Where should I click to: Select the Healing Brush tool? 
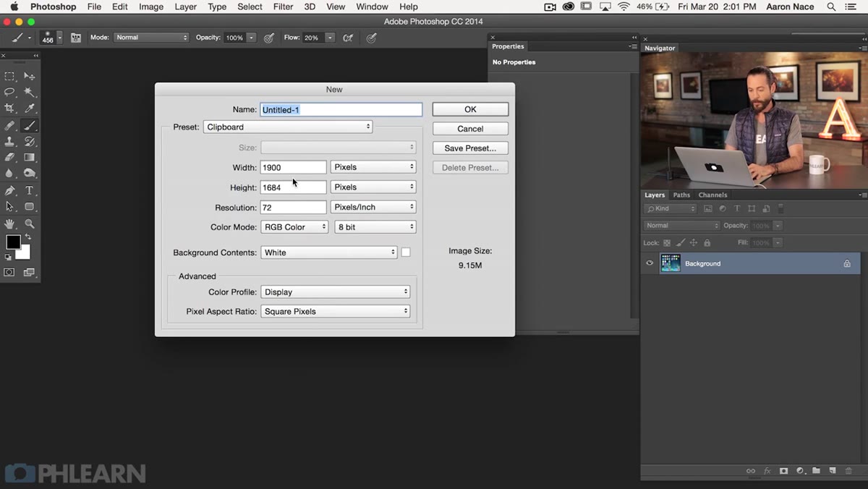[x=9, y=126]
